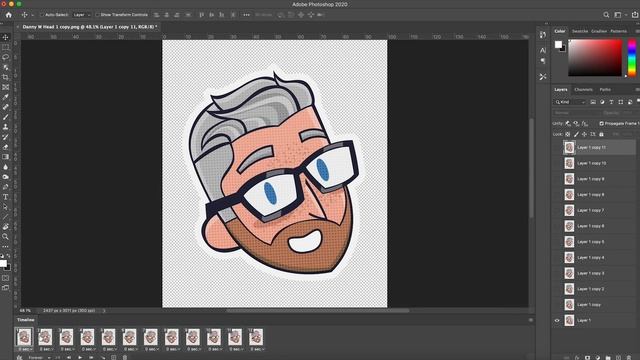
Task: Select the Rectangular Marquee tool
Action: [x=5, y=47]
